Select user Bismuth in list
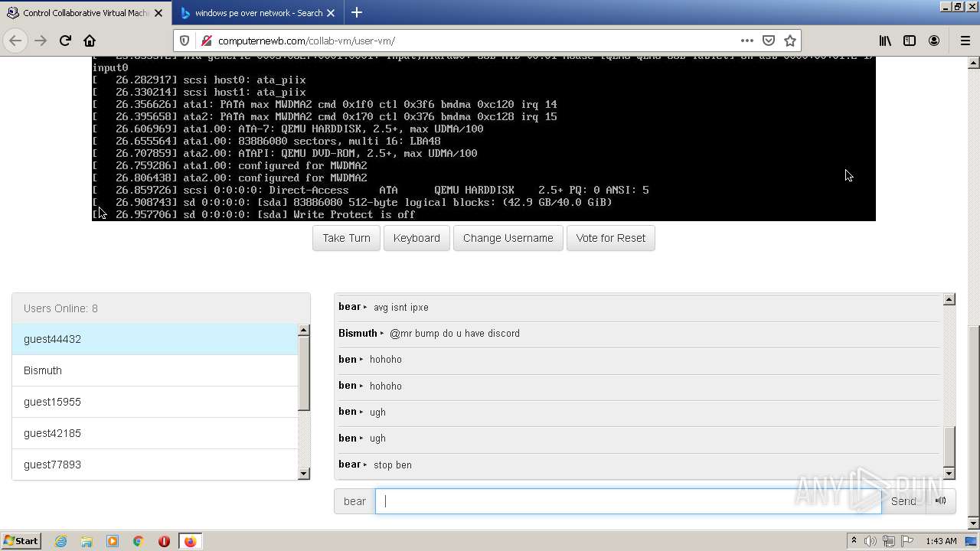Image resolution: width=980 pixels, height=551 pixels. [x=155, y=370]
